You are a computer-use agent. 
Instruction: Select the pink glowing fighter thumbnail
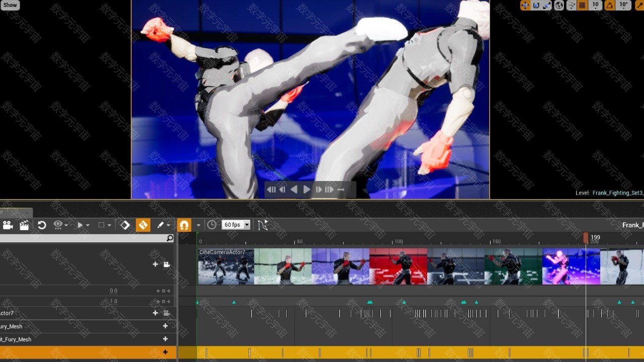pyautogui.click(x=571, y=266)
